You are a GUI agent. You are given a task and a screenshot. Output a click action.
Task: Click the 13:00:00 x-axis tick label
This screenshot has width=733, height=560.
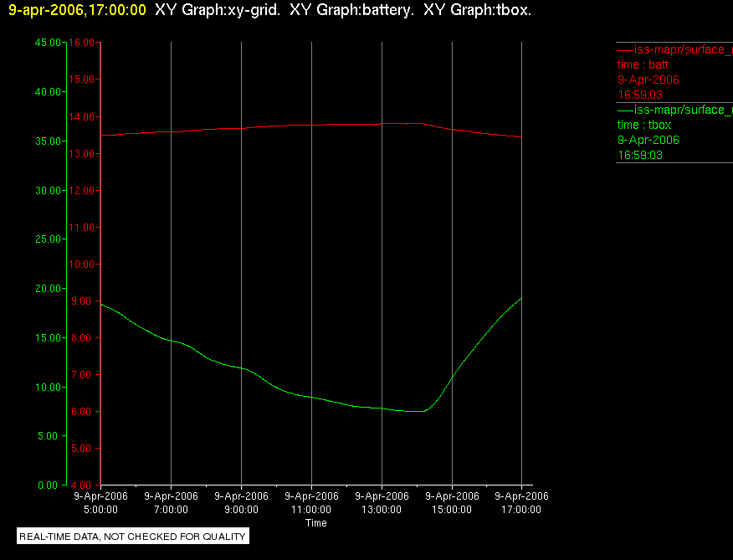tap(382, 510)
